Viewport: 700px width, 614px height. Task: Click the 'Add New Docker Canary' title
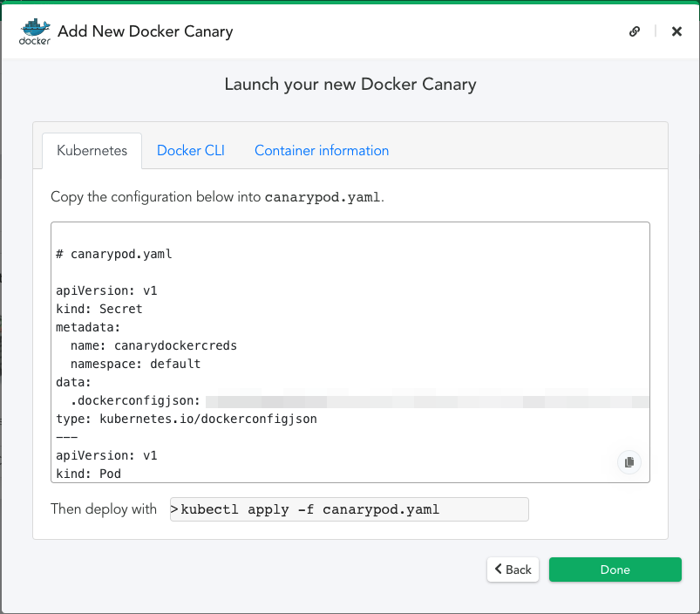(x=145, y=32)
